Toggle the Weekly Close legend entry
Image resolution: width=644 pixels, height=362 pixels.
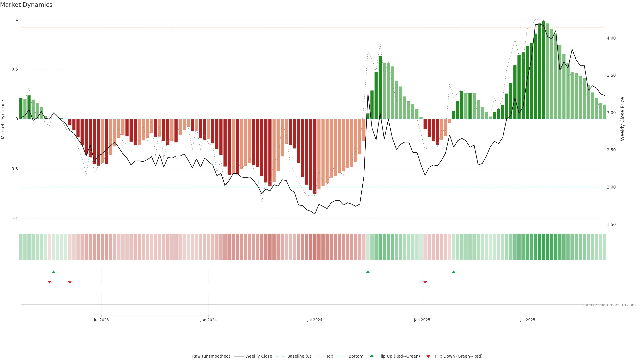[258, 356]
